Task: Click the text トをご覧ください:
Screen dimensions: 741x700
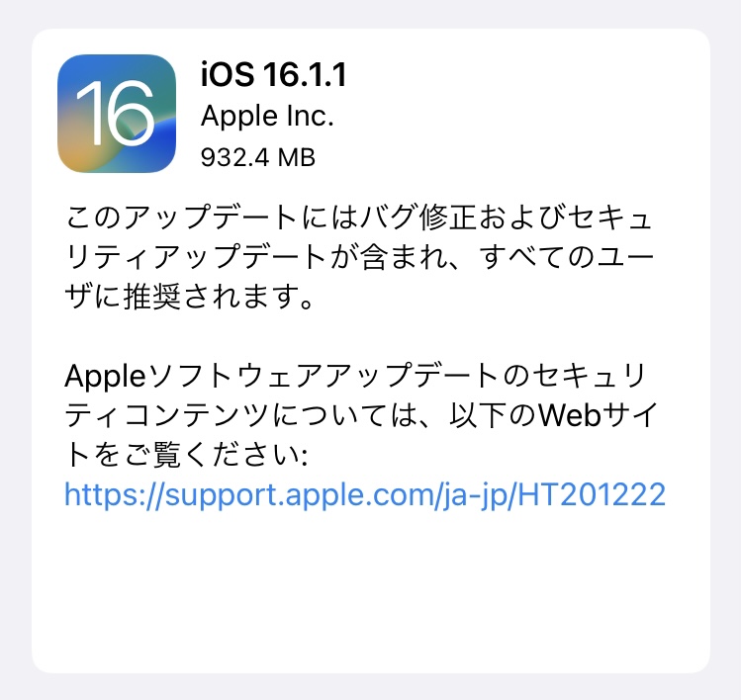Action: [187, 456]
